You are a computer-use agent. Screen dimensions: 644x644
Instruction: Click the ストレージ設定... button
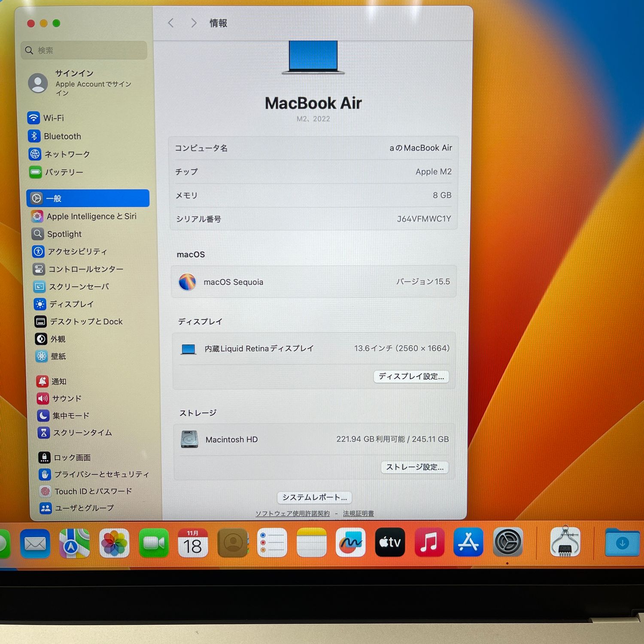414,467
